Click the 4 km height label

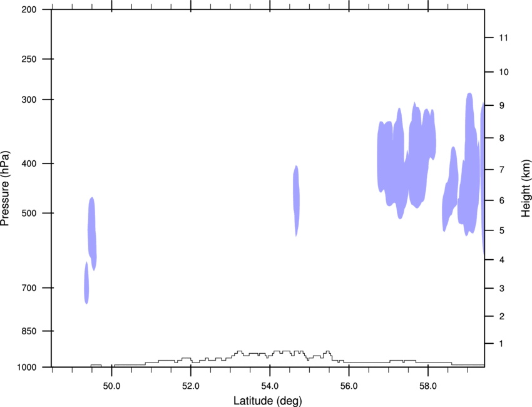tap(502, 260)
